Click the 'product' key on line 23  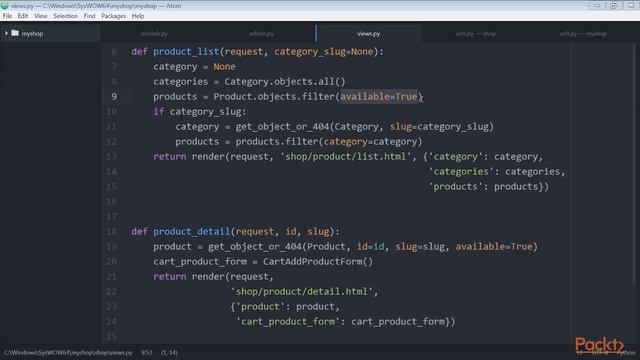pyautogui.click(x=260, y=307)
